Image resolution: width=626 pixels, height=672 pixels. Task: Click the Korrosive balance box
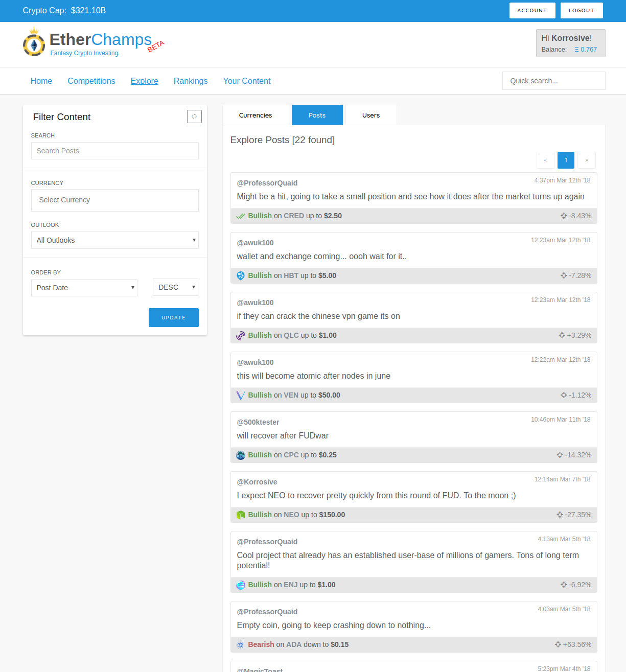click(x=571, y=43)
